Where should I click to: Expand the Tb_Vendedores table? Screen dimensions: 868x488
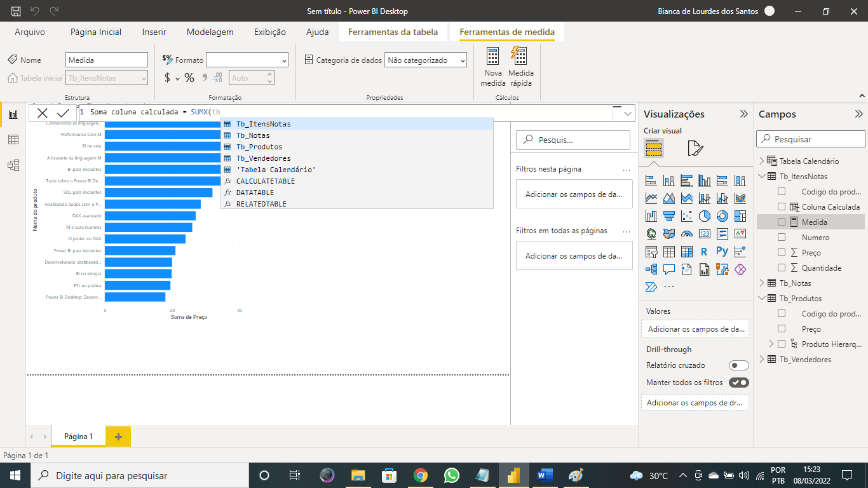pyautogui.click(x=762, y=359)
